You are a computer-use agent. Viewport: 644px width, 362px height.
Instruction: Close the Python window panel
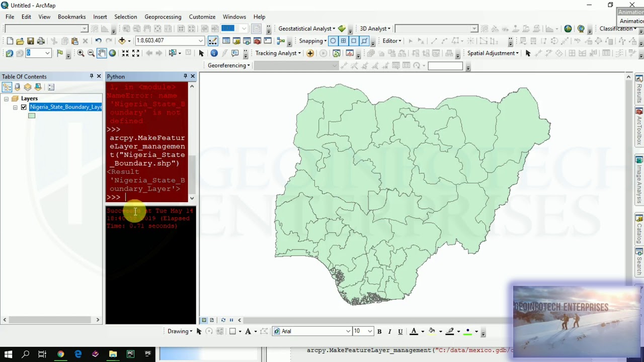(x=192, y=76)
